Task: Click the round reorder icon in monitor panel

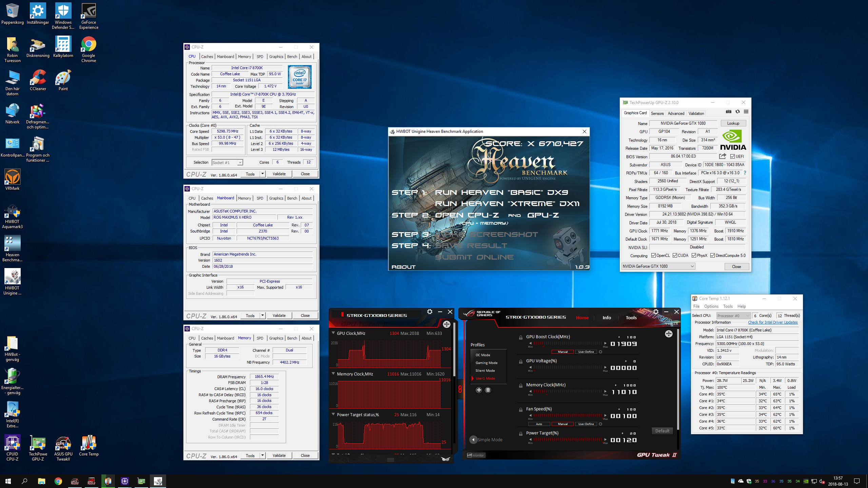Action: (447, 324)
